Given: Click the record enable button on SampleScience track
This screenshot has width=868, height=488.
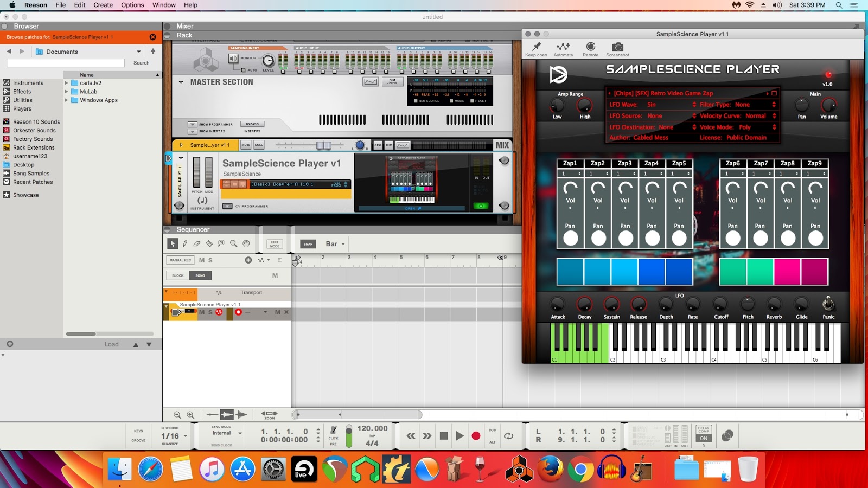Looking at the screenshot, I should point(238,312).
